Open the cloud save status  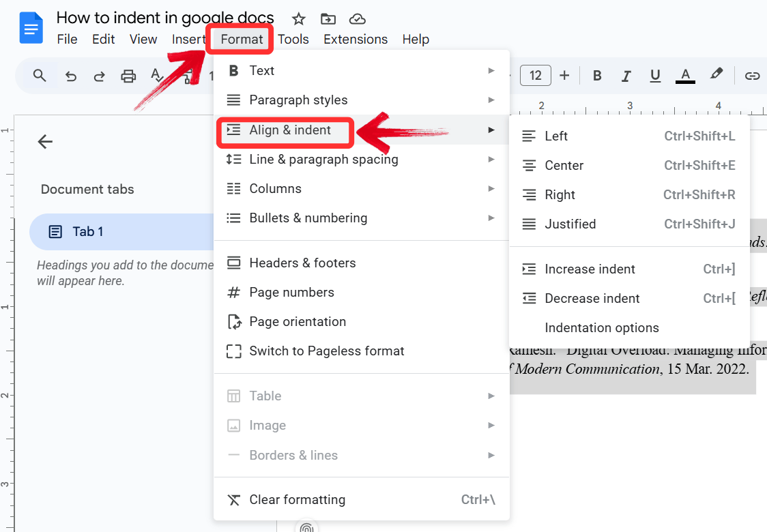[357, 18]
